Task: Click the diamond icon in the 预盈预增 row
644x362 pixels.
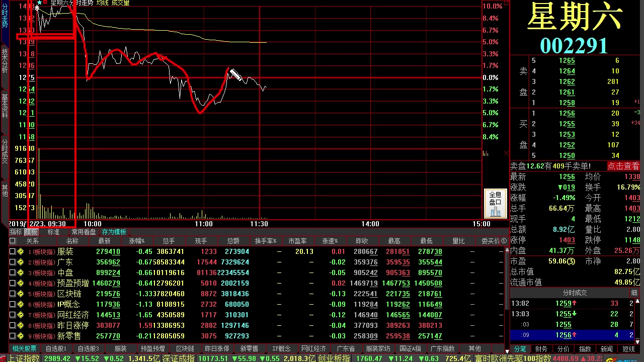Action: (21, 283)
